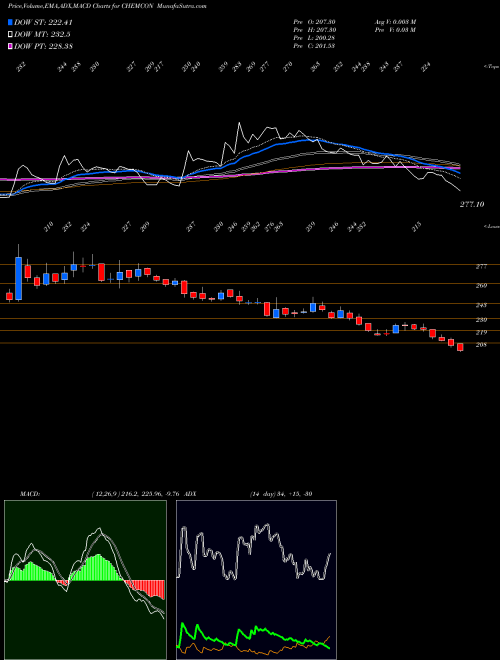Click the 'MACD:' panel heading
The width and height of the screenshot is (500, 660).
[x=29, y=493]
